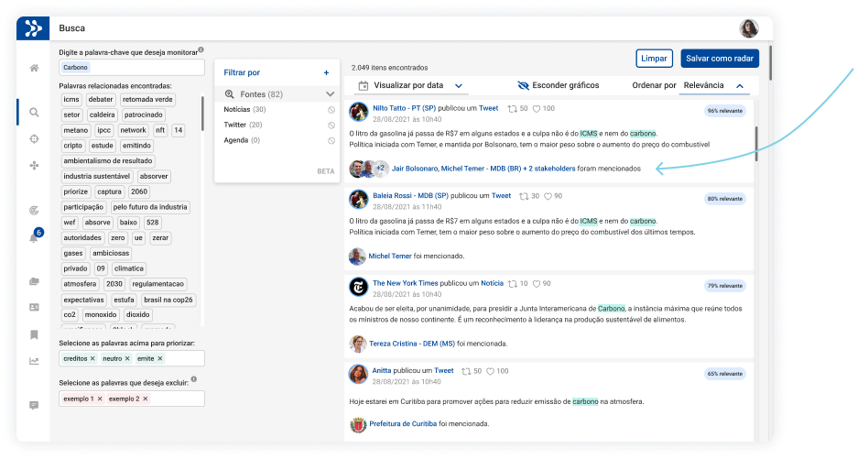Click Salvar como radar button
Screen dimensions: 868x459
pos(720,59)
